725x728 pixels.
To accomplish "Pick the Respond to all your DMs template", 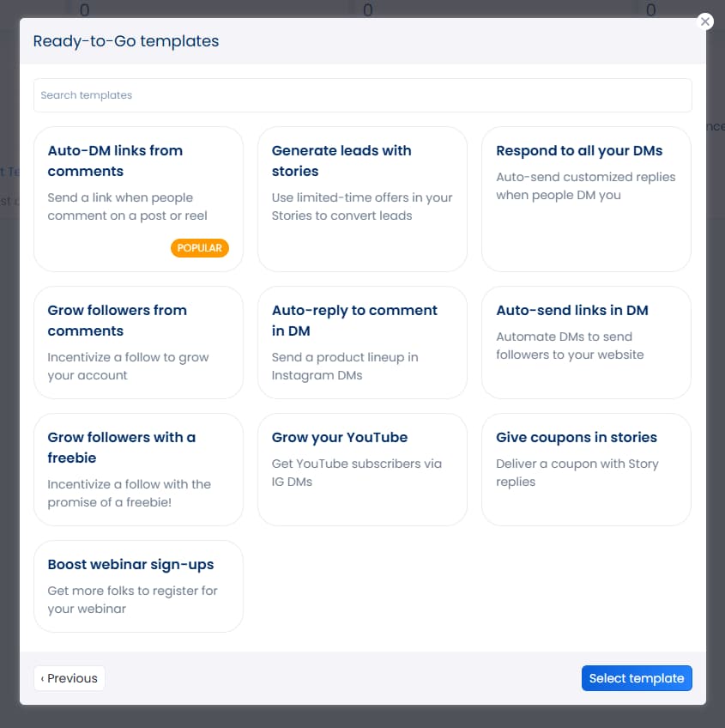I will tap(586, 197).
